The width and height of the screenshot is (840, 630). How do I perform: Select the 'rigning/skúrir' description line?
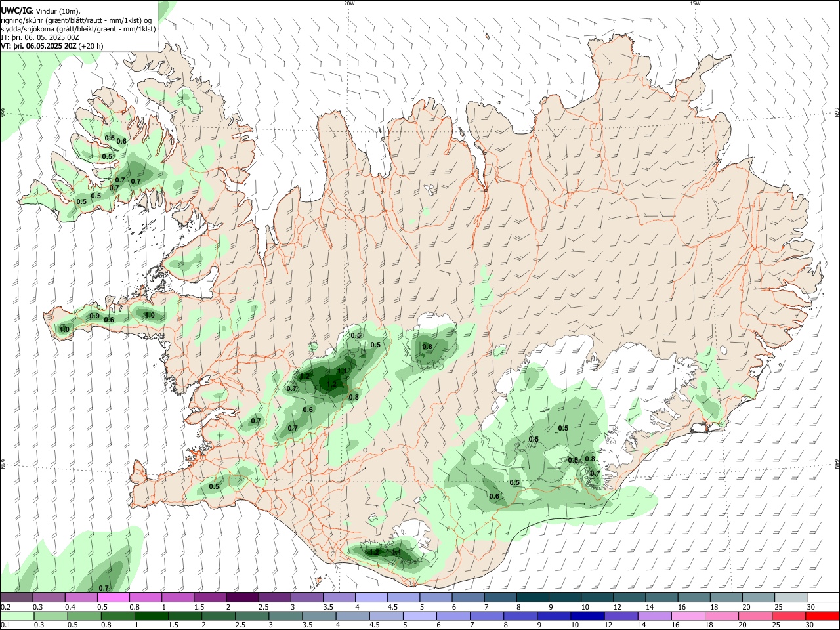point(77,20)
